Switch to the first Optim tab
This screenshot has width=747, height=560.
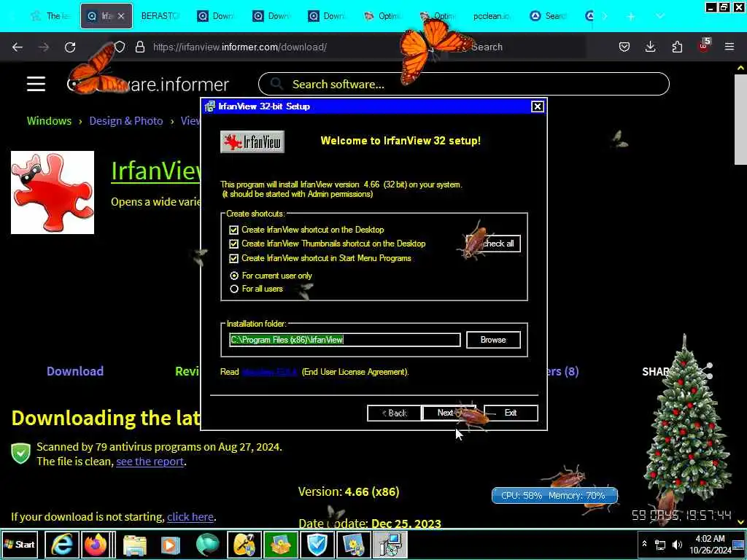coord(382,16)
